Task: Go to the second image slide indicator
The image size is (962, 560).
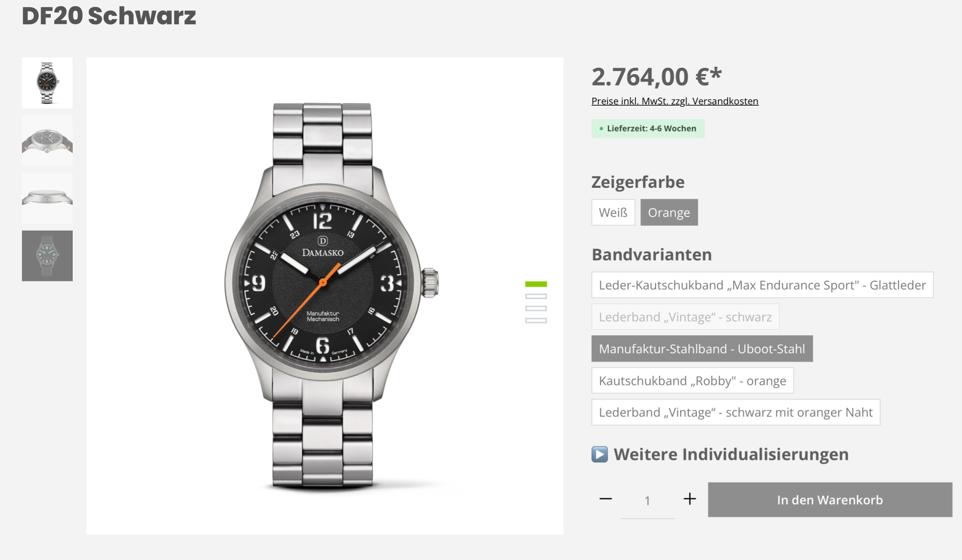Action: [x=536, y=296]
